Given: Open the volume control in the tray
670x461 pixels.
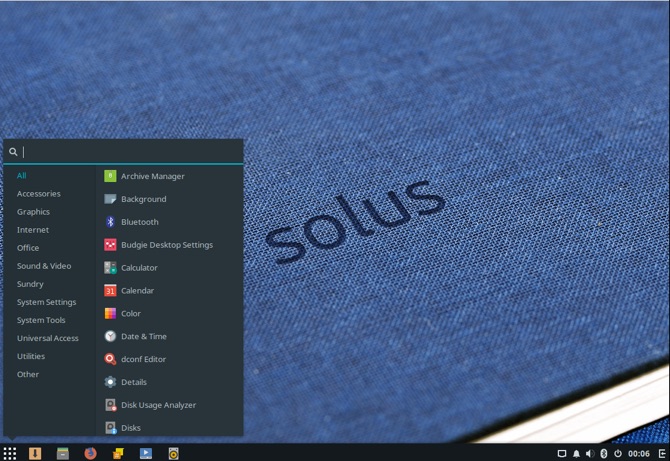Looking at the screenshot, I should pyautogui.click(x=589, y=453).
